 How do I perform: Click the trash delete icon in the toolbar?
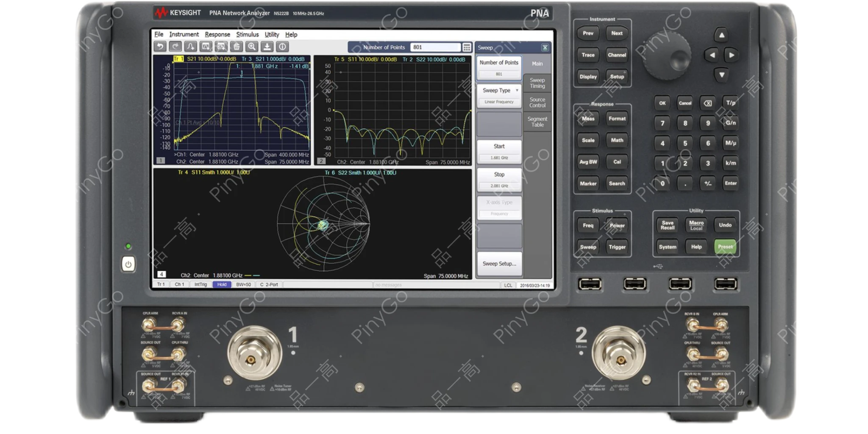click(236, 47)
